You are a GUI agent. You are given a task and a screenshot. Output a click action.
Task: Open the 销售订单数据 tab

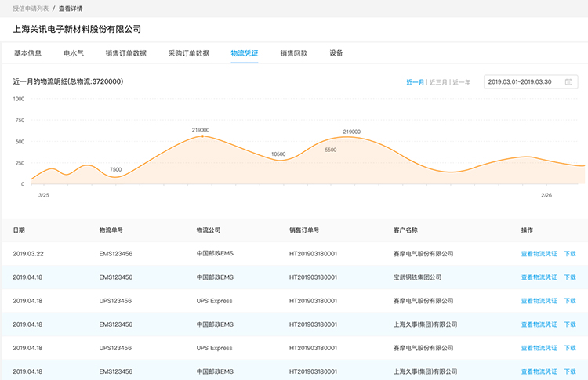click(125, 53)
